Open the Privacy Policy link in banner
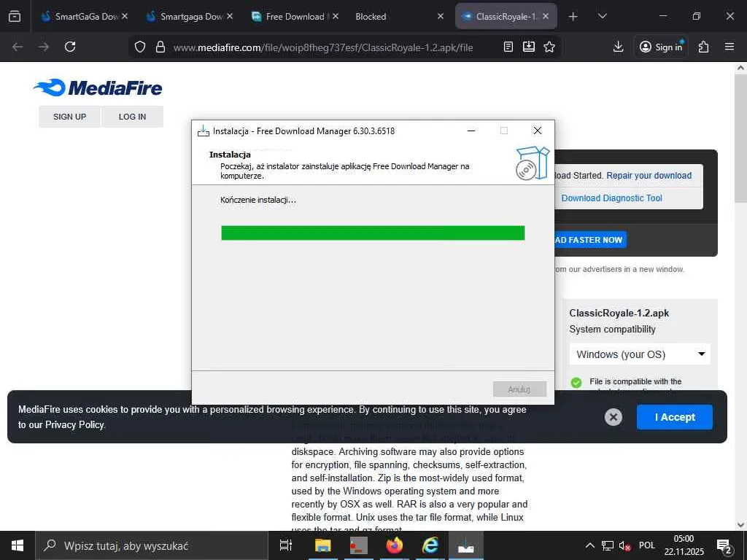 [75, 425]
